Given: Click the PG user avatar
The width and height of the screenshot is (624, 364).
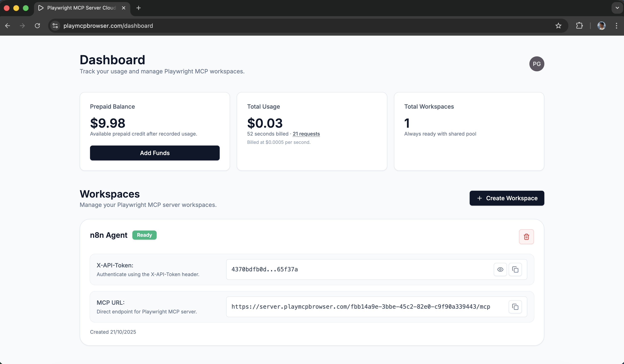Looking at the screenshot, I should (x=536, y=64).
